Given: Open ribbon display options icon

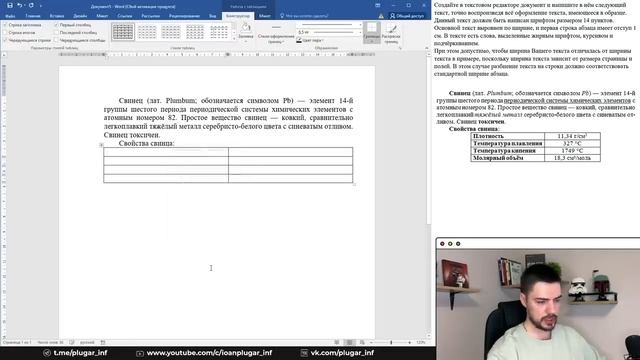Looking at the screenshot, I should click(x=378, y=5).
